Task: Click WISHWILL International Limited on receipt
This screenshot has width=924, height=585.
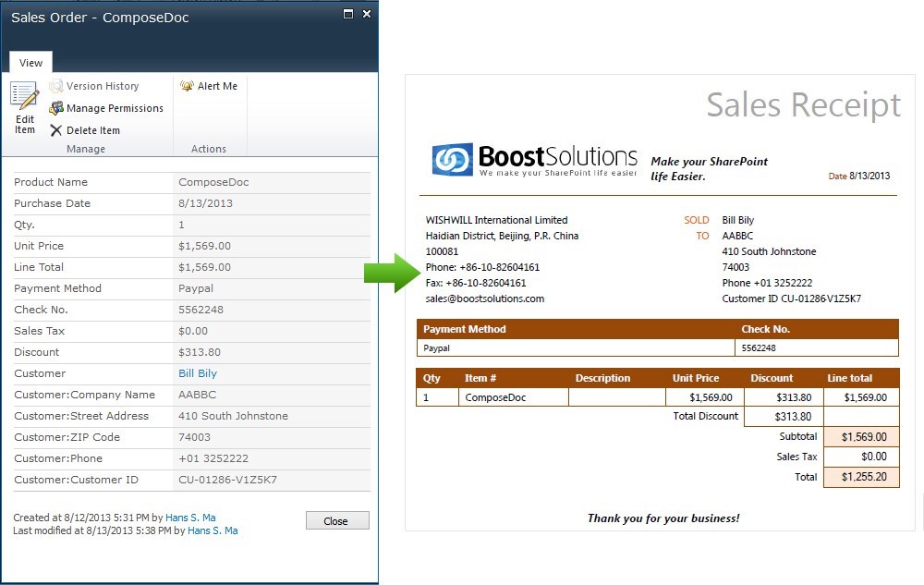Action: point(497,220)
